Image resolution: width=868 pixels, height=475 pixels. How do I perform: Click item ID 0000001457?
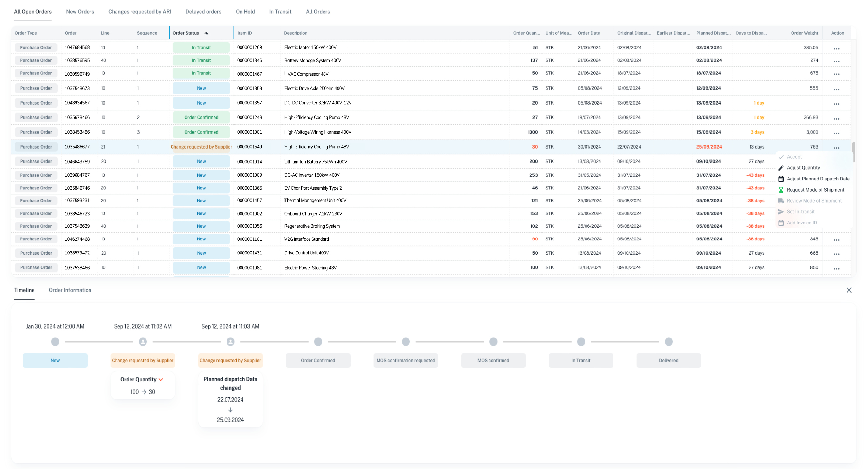249,200
